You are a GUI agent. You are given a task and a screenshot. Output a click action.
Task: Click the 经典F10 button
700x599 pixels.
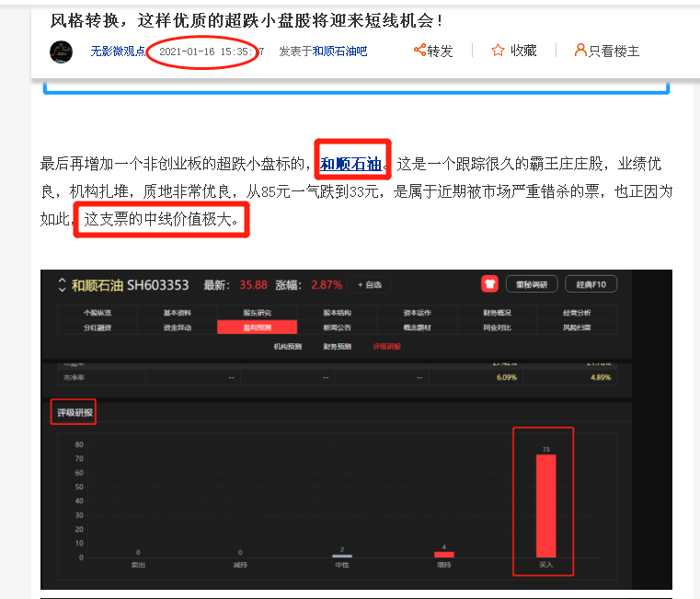click(591, 284)
